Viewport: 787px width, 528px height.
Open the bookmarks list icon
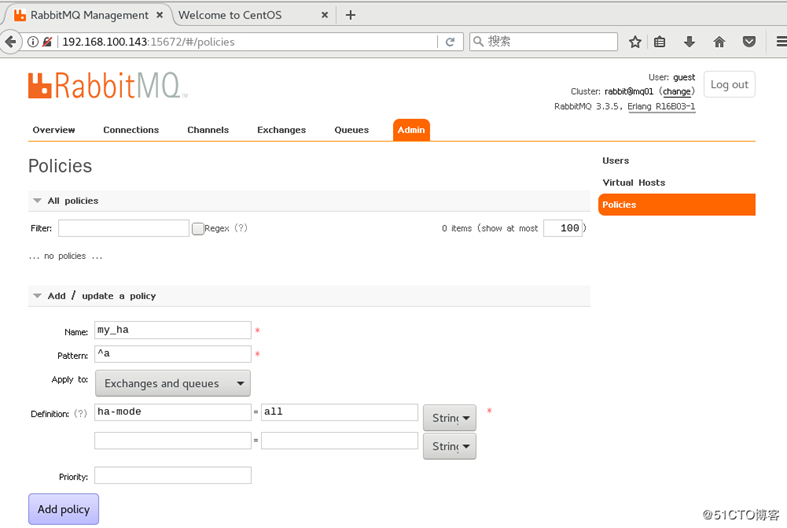660,42
